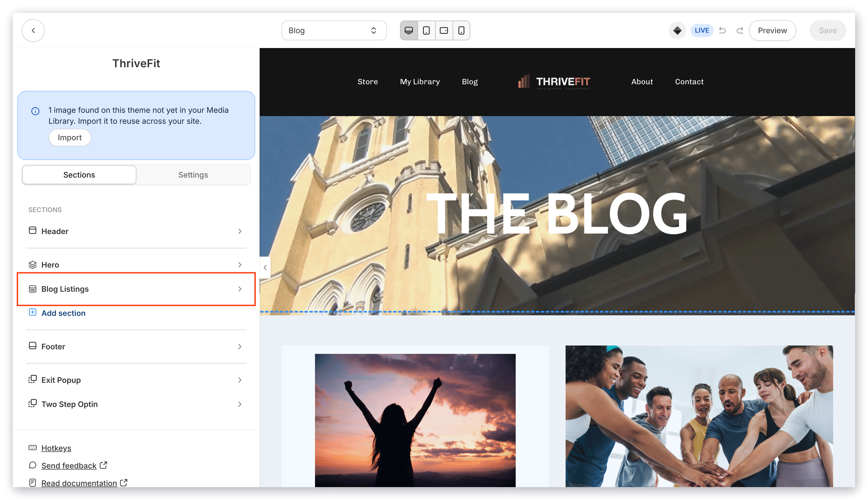
Task: Open the Header section
Action: [136, 231]
